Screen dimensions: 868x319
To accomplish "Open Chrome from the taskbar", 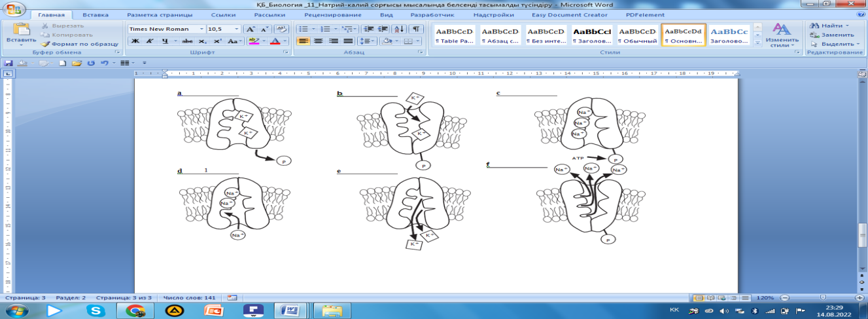I will pyautogui.click(x=136, y=310).
